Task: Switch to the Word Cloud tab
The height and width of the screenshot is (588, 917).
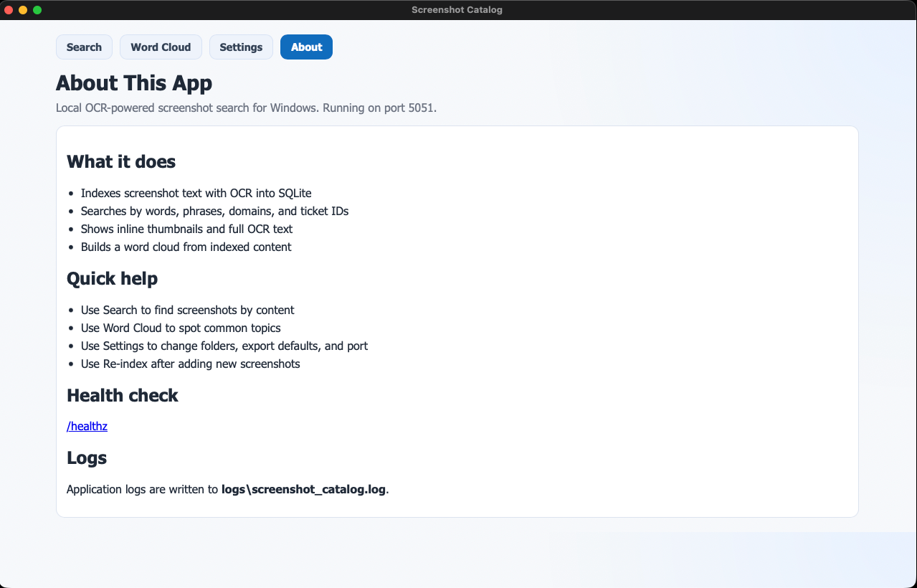Action: coord(161,47)
